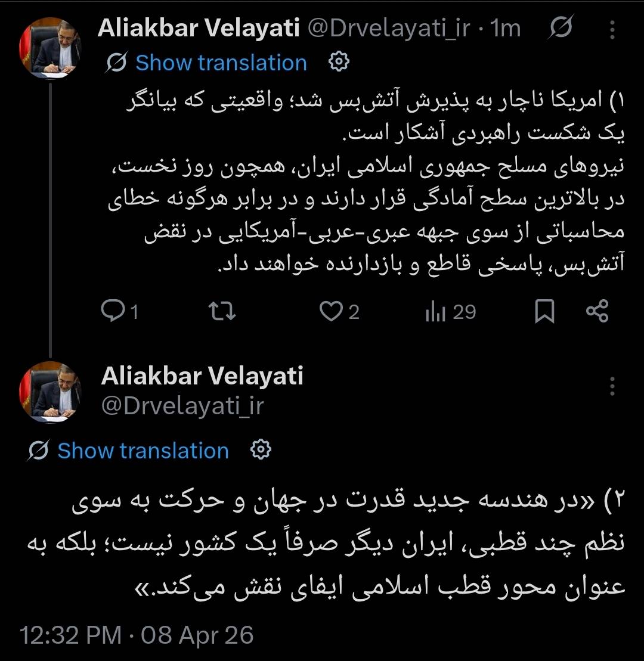This screenshot has height=661, width=644.
Task: Open translation settings gear on the first tweet
Action: (x=339, y=62)
